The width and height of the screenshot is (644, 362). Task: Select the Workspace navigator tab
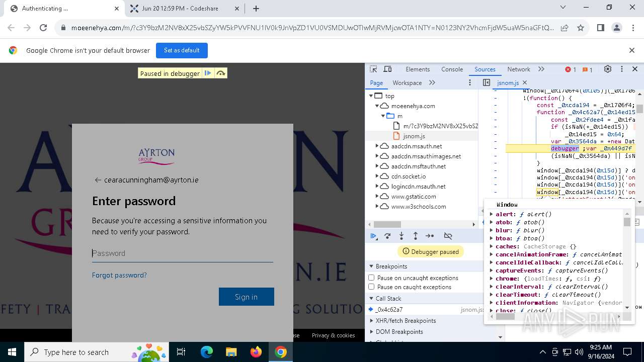[x=407, y=82]
